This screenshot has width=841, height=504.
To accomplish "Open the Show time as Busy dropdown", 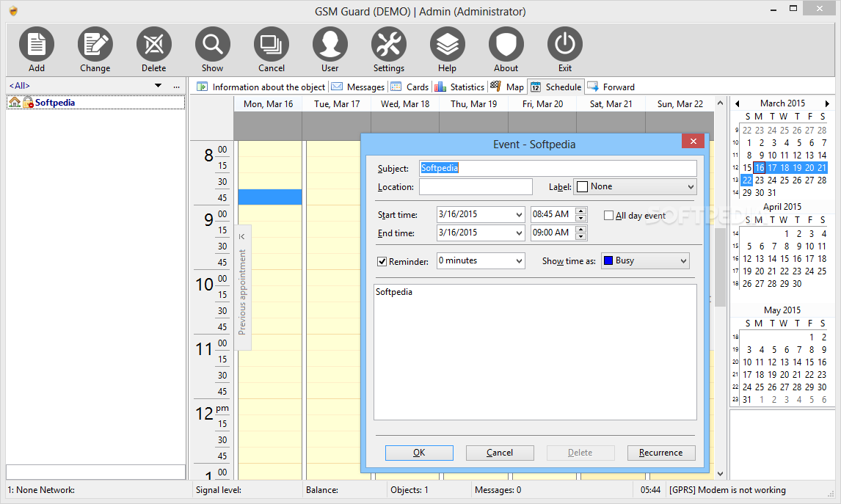I will coord(683,261).
